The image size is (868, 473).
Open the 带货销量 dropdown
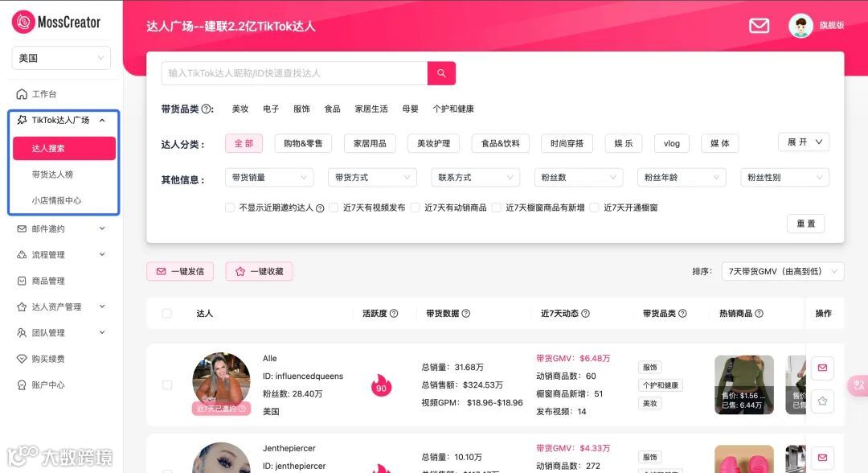(x=269, y=177)
